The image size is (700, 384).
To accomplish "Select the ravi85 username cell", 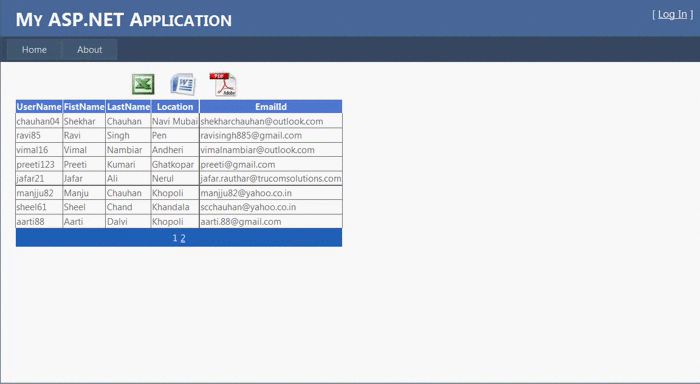I will pyautogui.click(x=39, y=135).
